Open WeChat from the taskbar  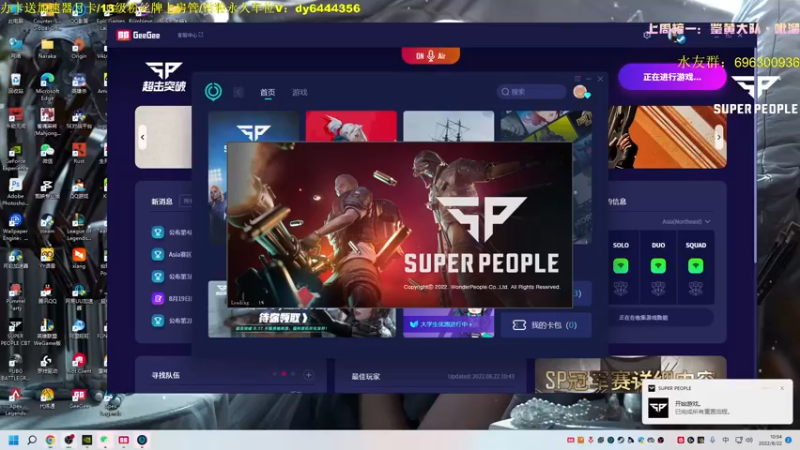click(105, 440)
